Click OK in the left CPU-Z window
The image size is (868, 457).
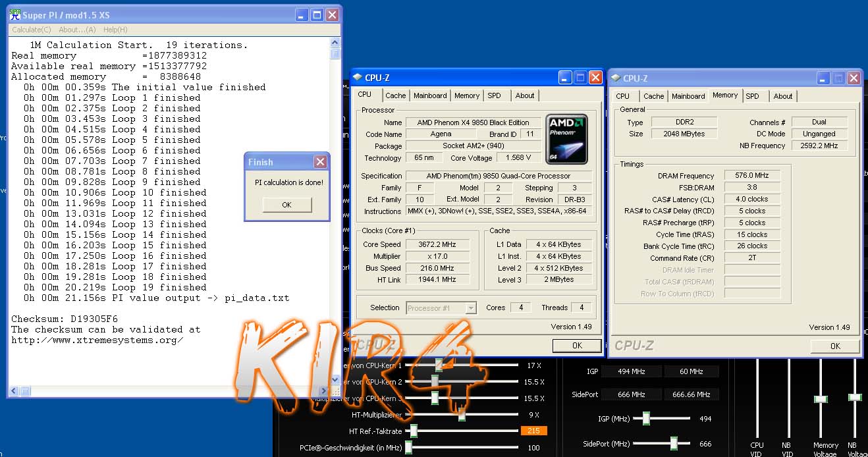[577, 346]
